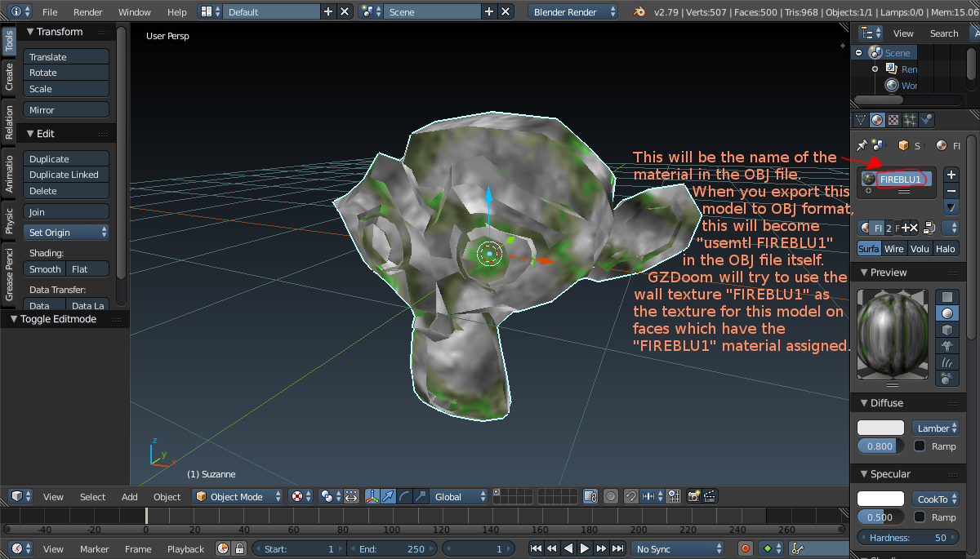Open the Set Origin dropdown

(66, 233)
